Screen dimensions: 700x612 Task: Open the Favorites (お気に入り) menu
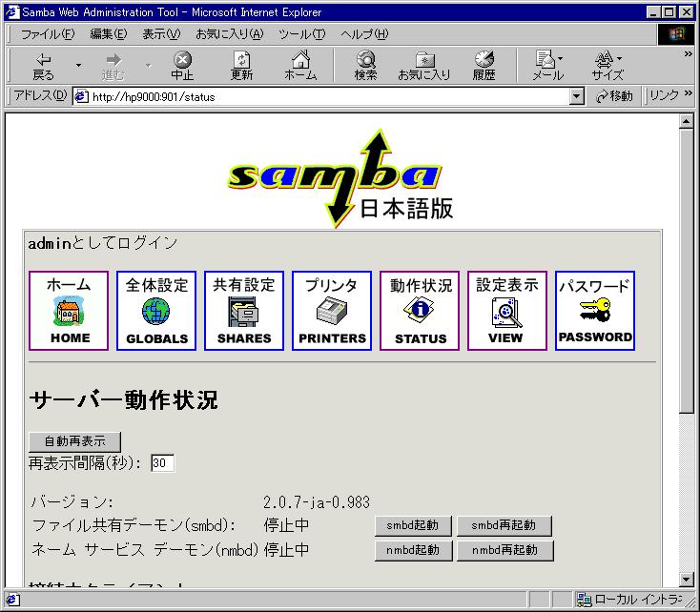[x=230, y=34]
